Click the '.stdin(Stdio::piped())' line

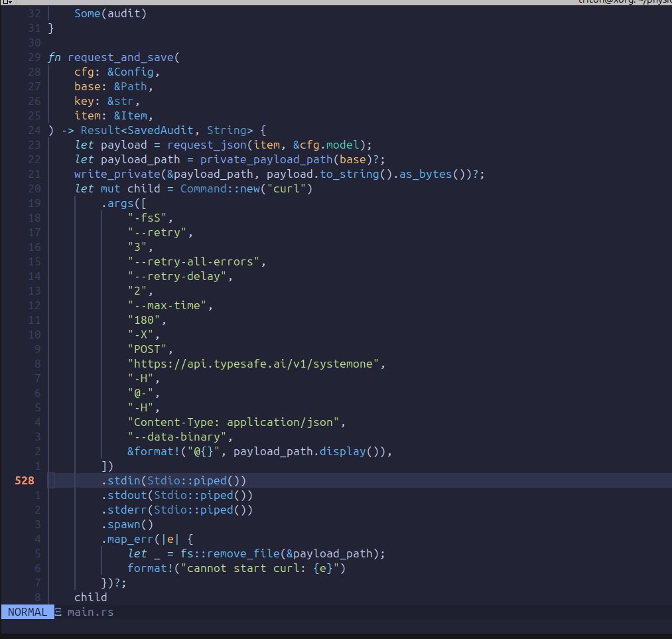174,480
